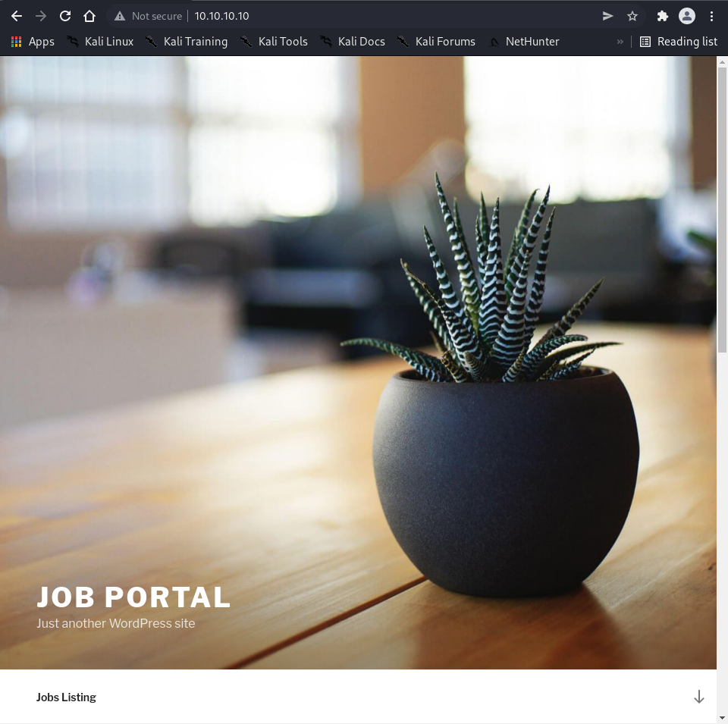Viewport: 728px width, 724px height.
Task: Open the user profile avatar
Action: [x=687, y=16]
